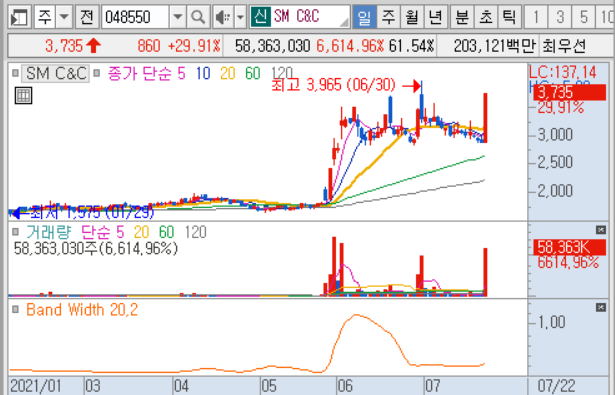Close the Band Width panel
The image size is (615, 395).
click(600, 307)
